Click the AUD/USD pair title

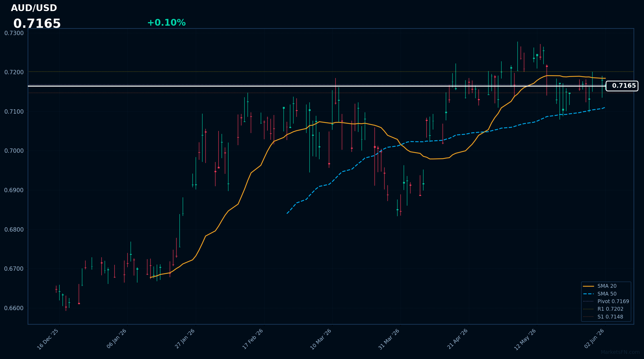[x=34, y=8]
